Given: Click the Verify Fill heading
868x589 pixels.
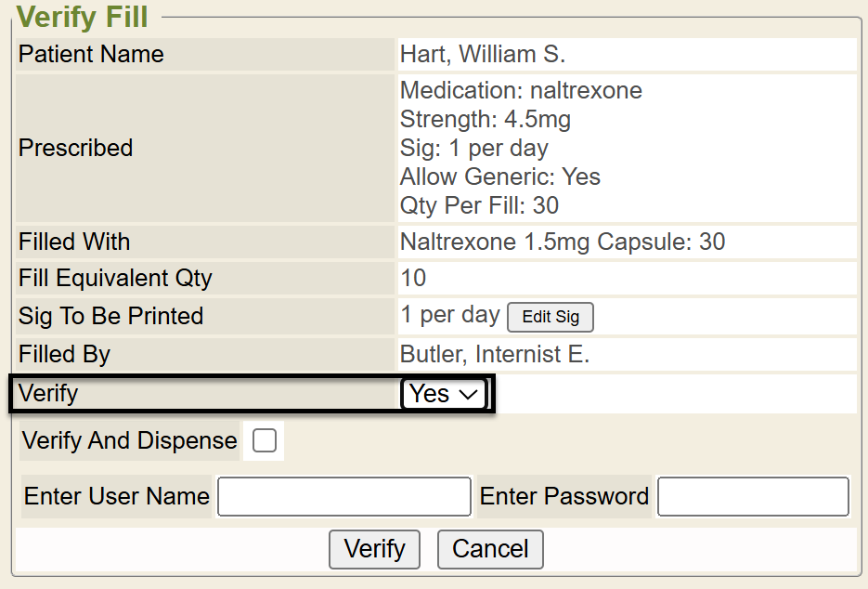Looking at the screenshot, I should pyautogui.click(x=83, y=17).
